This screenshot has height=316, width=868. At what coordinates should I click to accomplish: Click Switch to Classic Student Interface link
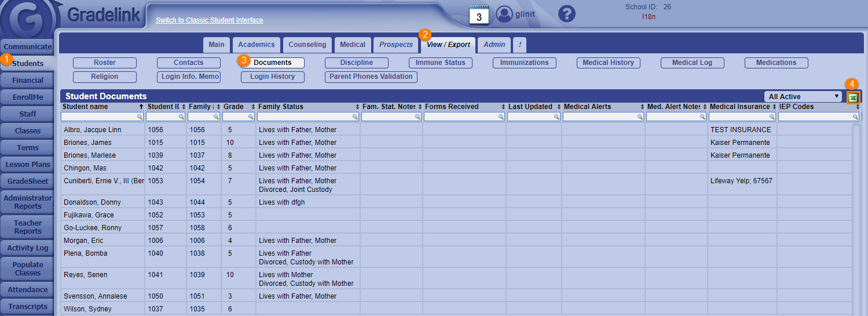(x=209, y=20)
